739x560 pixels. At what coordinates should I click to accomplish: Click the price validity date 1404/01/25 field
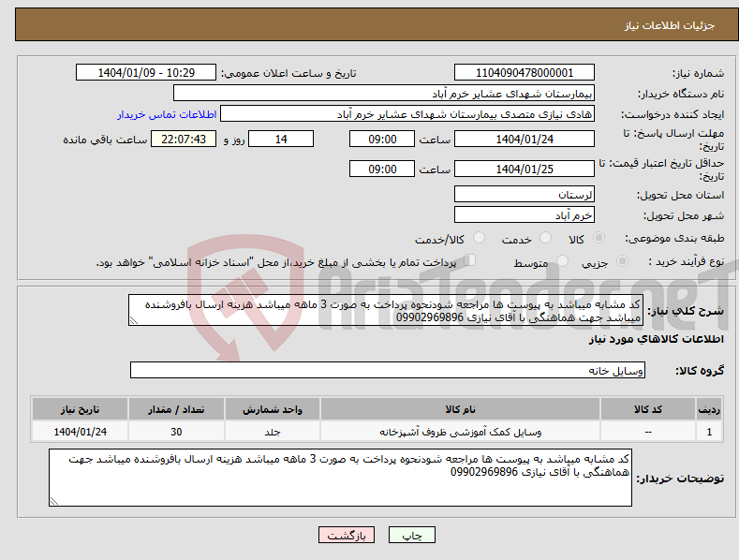tap(525, 169)
